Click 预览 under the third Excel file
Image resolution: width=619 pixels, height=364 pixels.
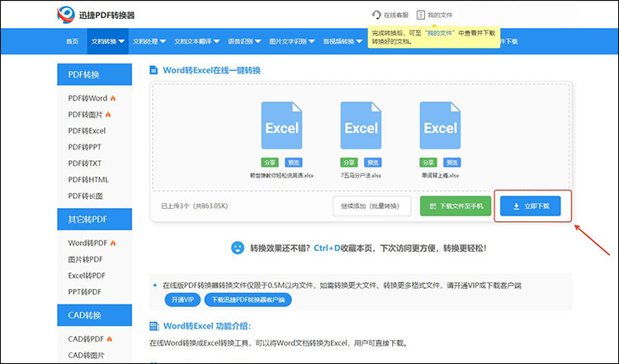[452, 163]
